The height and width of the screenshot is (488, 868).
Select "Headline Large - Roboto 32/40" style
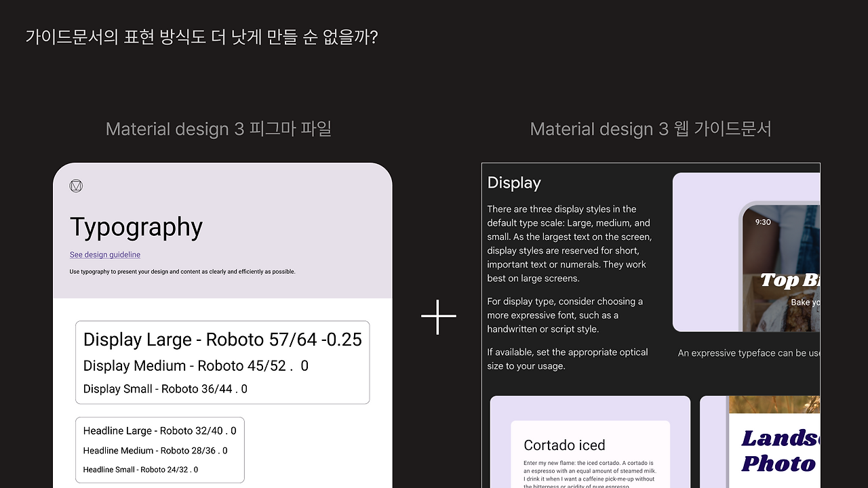click(160, 431)
